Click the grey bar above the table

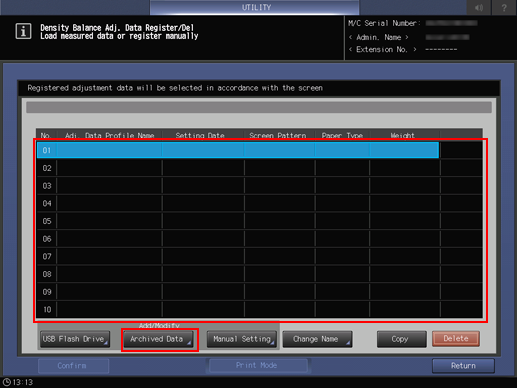(x=259, y=107)
